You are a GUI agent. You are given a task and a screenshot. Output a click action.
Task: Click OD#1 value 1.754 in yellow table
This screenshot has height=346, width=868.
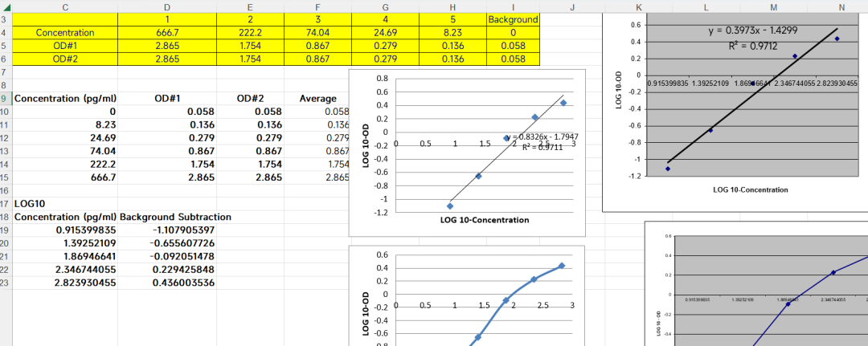(x=250, y=46)
